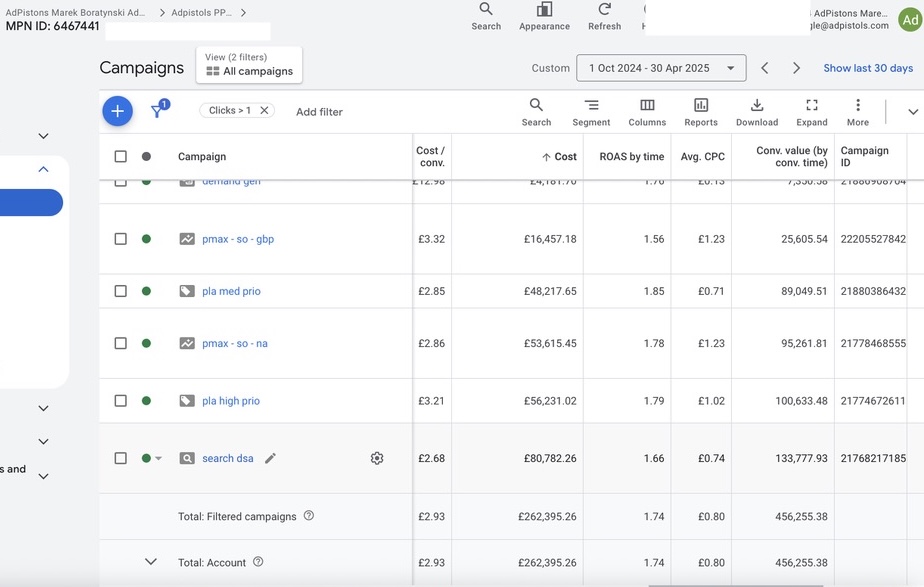Click the pla high prio shopping tag icon
The height and width of the screenshot is (587, 924).
pos(187,400)
